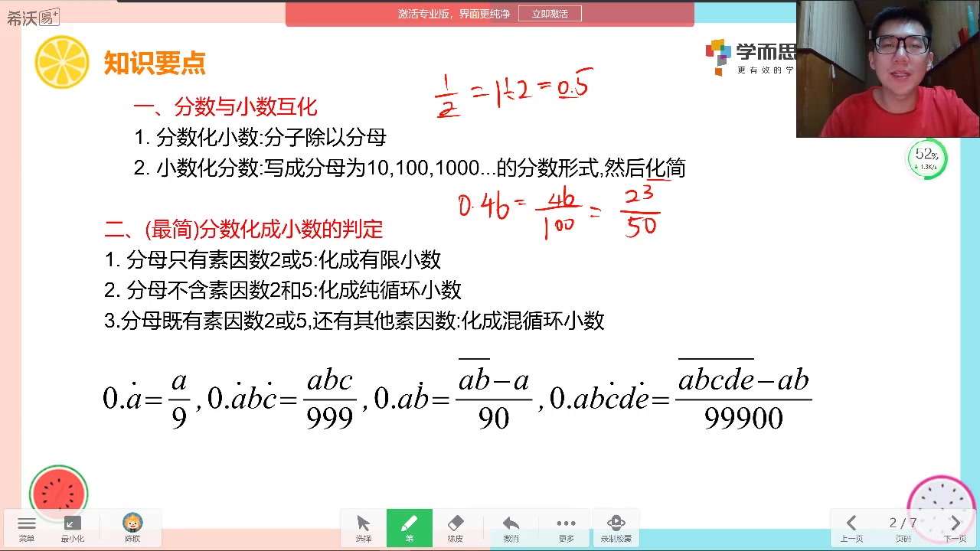
Task: Click the 激活专业版 banner text
Action: pos(454,14)
